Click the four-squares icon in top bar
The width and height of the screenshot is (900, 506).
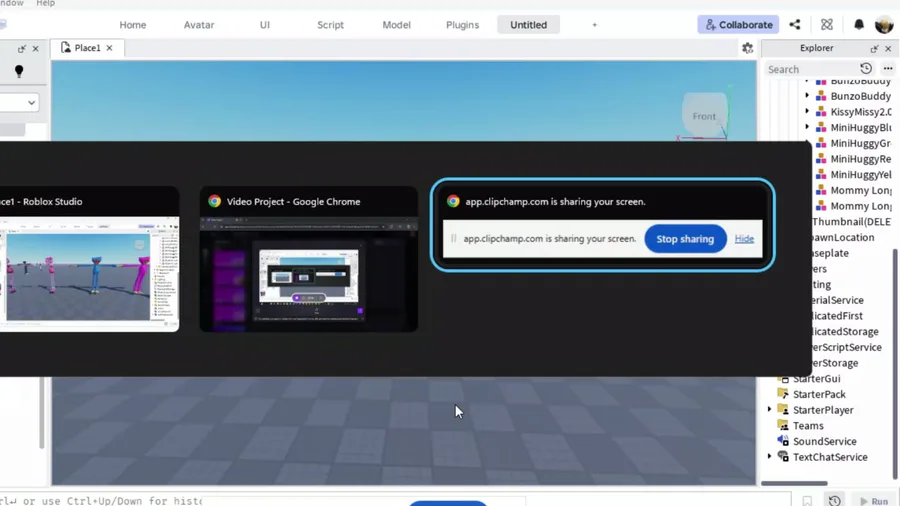(x=827, y=25)
